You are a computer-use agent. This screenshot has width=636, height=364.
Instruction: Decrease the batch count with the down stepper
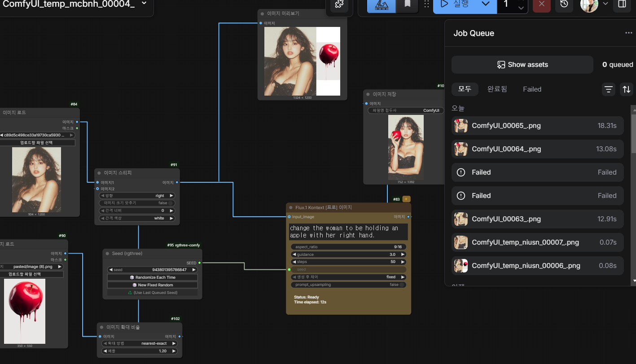521,9
